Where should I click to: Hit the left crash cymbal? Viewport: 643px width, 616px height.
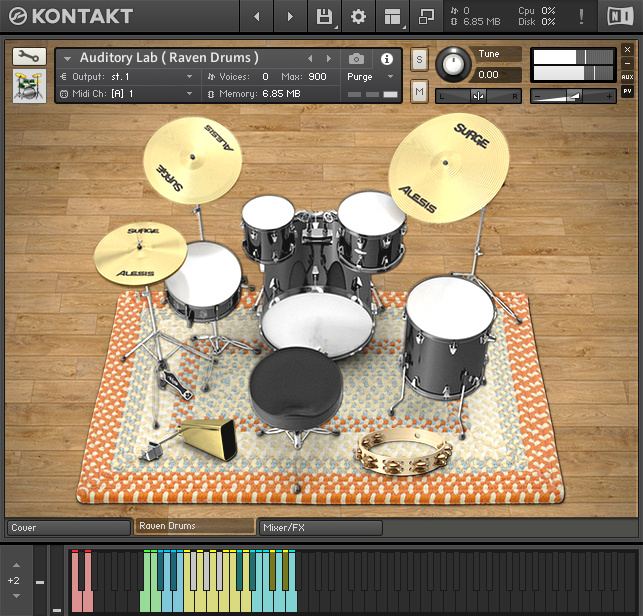coord(192,160)
